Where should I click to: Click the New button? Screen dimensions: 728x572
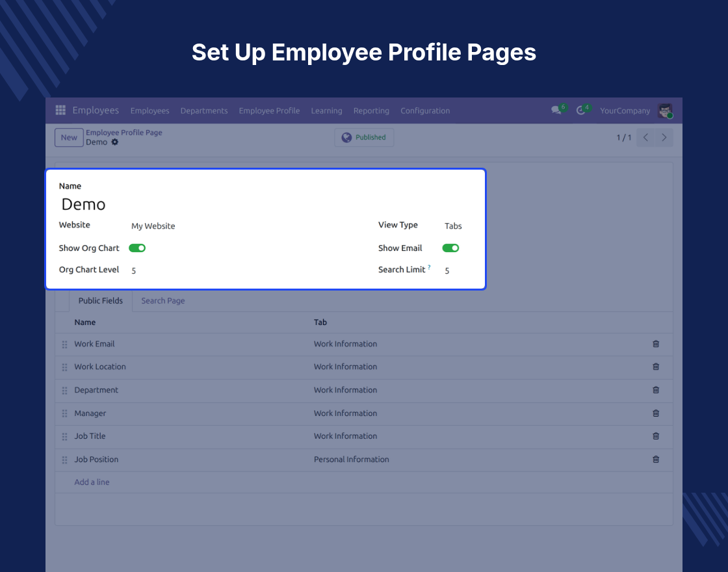pos(69,137)
